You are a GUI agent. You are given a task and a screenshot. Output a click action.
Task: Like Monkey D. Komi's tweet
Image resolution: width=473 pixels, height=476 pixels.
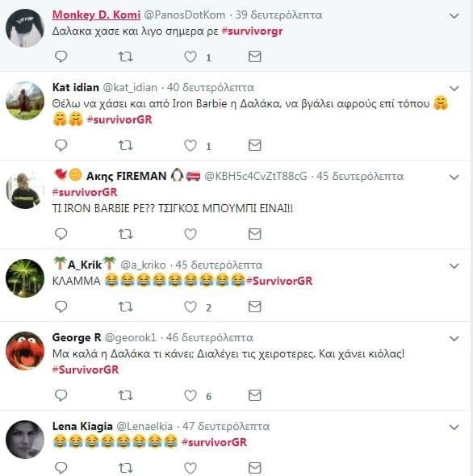(x=190, y=56)
